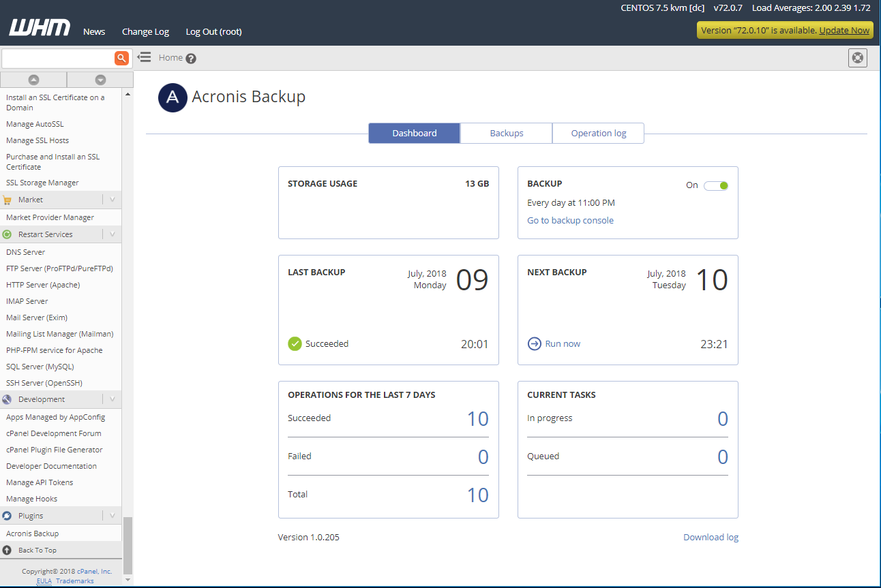This screenshot has height=588, width=881.
Task: Select FTP Server (ProFTPd/PureFTPd)
Action: pos(59,268)
